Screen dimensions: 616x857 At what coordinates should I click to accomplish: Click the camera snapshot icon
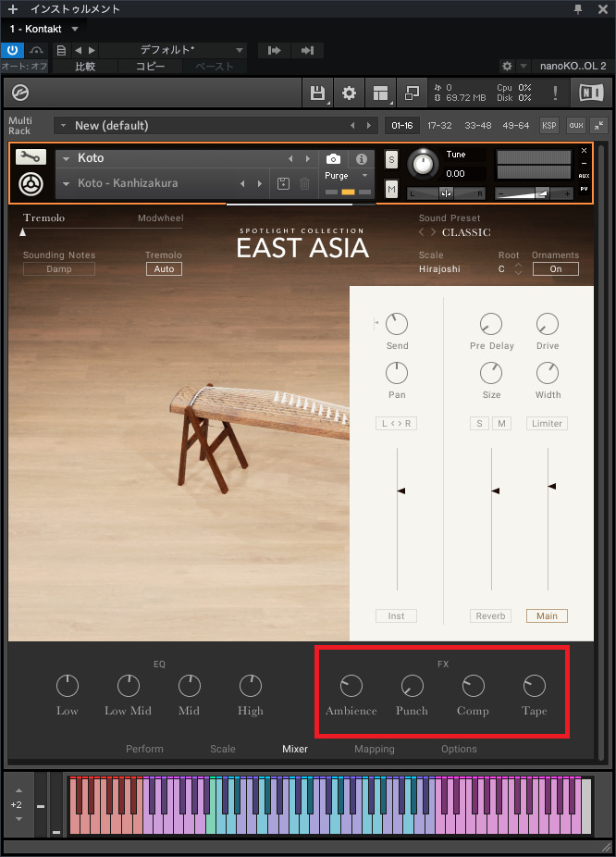pyautogui.click(x=334, y=159)
